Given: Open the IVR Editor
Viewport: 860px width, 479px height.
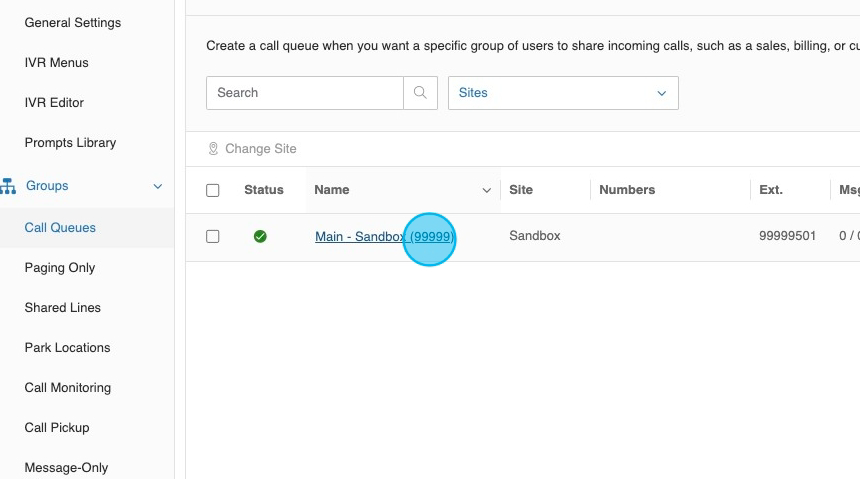Looking at the screenshot, I should 54,102.
